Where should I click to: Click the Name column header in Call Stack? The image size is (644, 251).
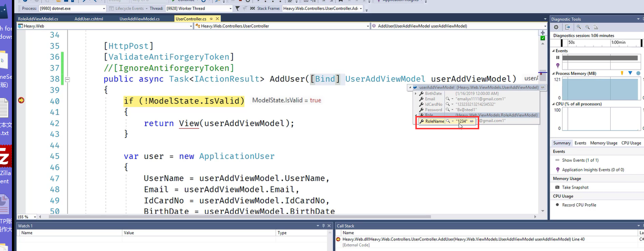[490, 232]
